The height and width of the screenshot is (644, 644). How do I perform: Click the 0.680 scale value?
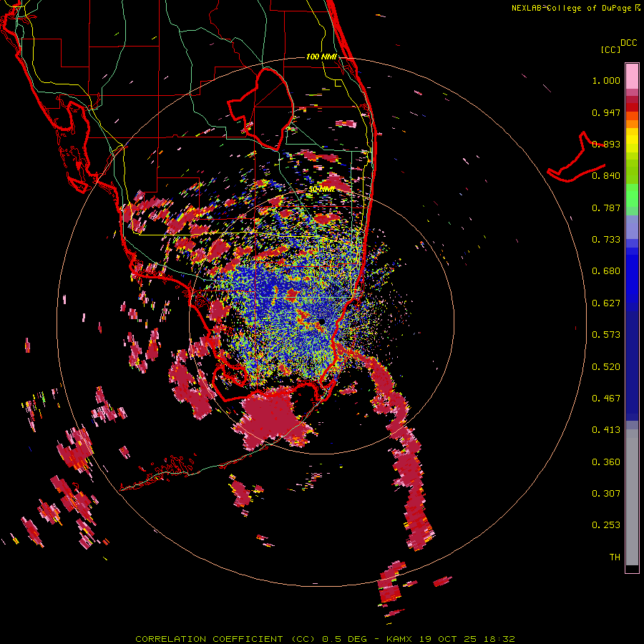point(606,271)
